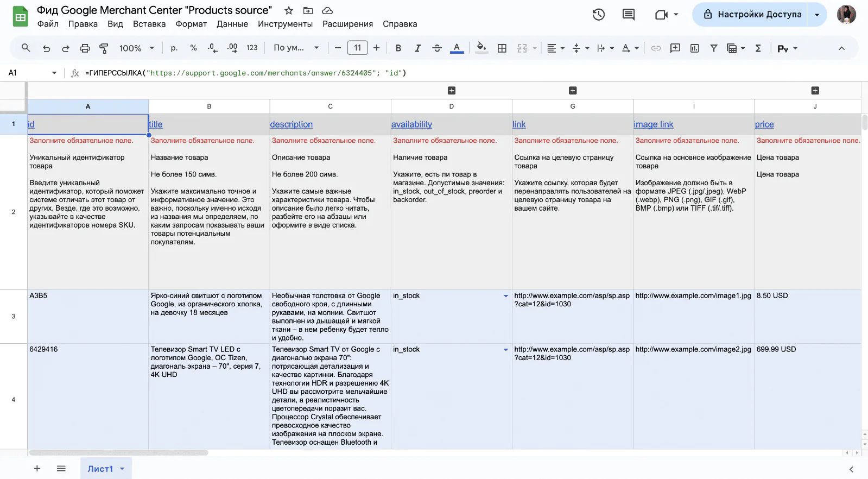Open the search menus magnifier tool
Image resolution: width=868 pixels, height=479 pixels.
(x=26, y=48)
